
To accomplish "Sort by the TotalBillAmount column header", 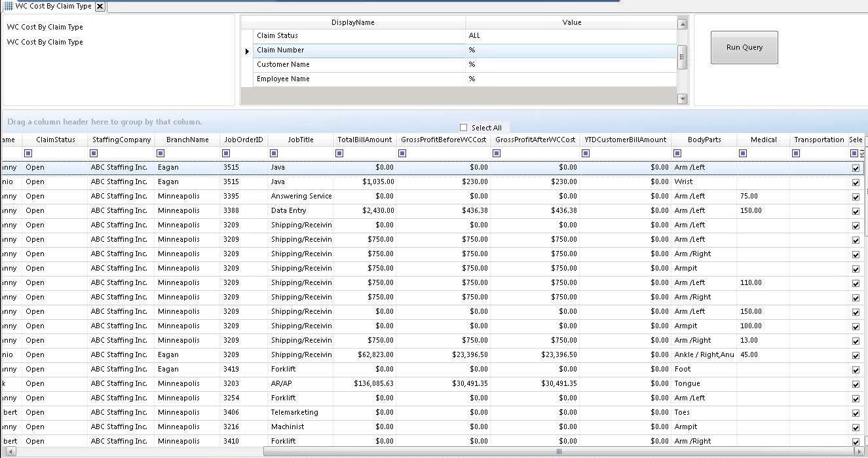I will coord(365,140).
